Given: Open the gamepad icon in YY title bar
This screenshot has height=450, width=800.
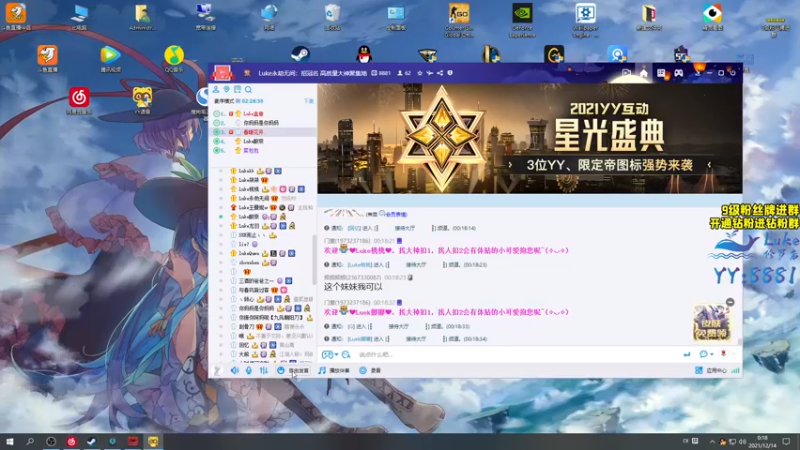Looking at the screenshot, I should (x=679, y=73).
